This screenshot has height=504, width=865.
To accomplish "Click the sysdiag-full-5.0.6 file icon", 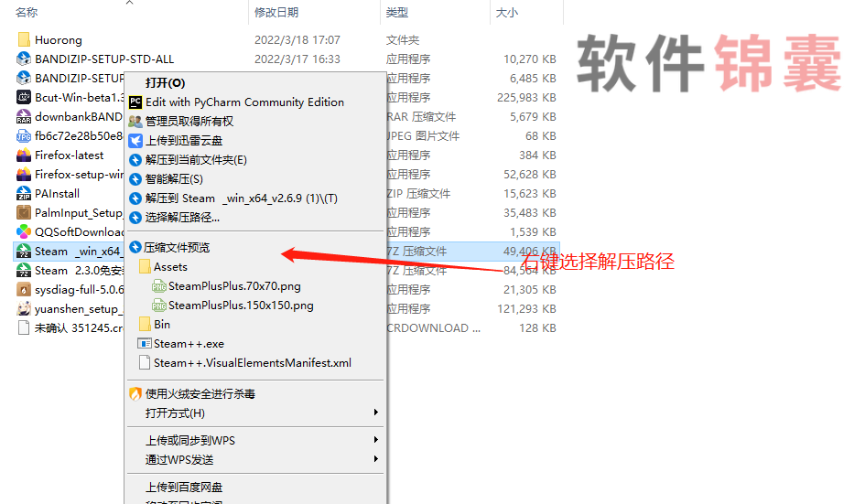I will tap(24, 289).
